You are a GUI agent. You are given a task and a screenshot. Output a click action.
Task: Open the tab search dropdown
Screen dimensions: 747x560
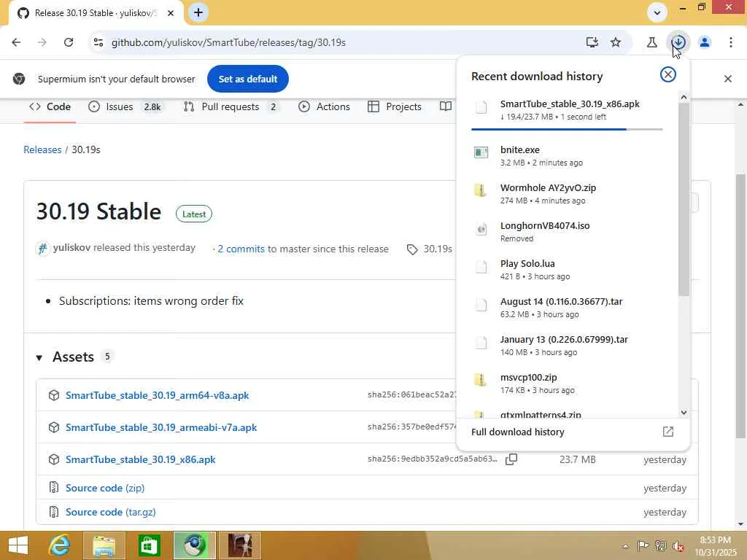pos(657,12)
